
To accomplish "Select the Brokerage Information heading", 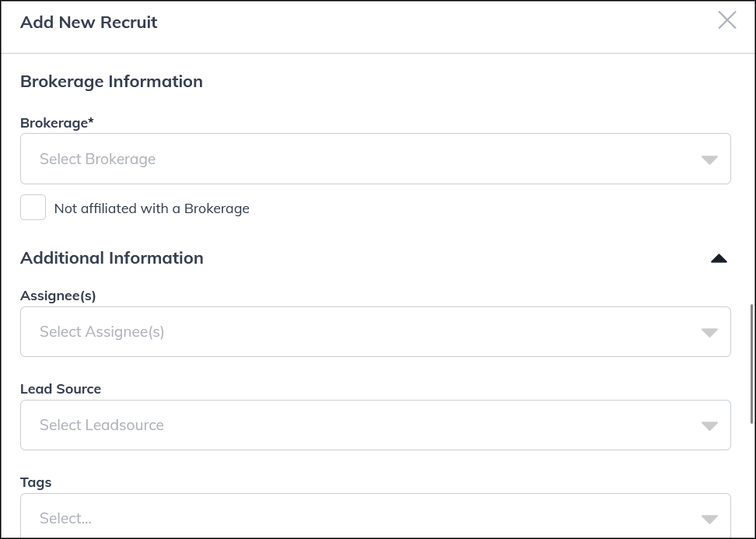I will pyautogui.click(x=111, y=81).
